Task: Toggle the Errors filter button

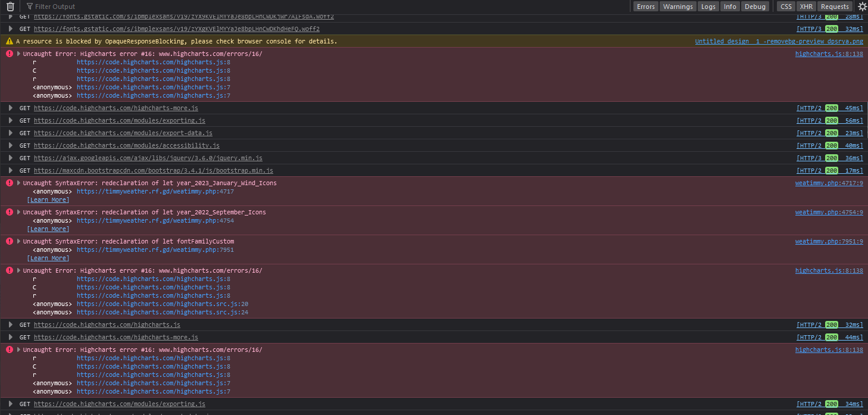Action: 645,7
